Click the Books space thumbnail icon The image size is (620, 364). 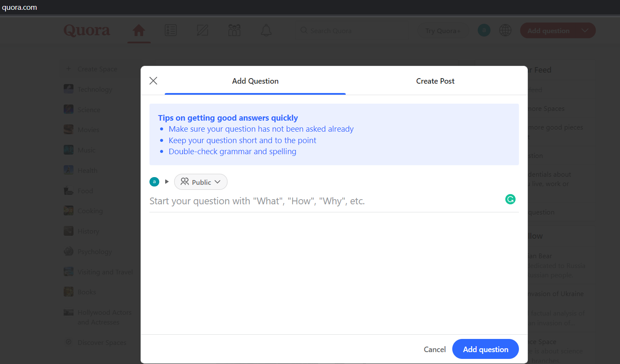[x=68, y=291]
